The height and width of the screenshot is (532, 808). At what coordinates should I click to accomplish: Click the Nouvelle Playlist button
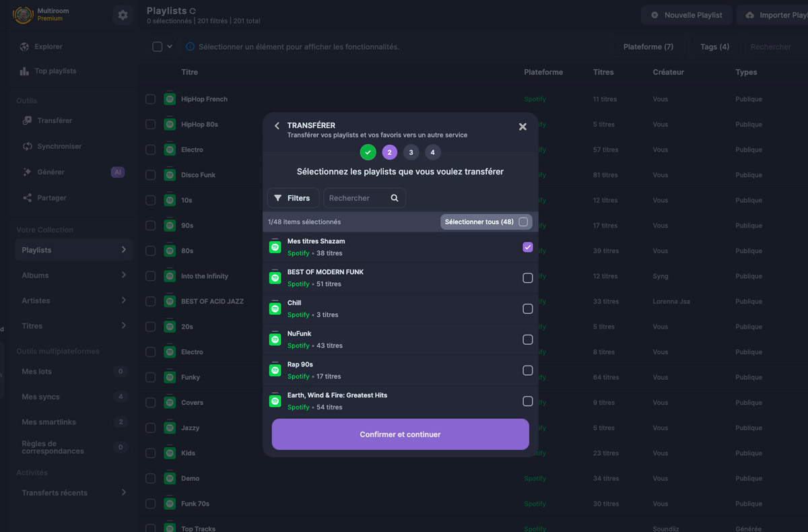(686, 15)
